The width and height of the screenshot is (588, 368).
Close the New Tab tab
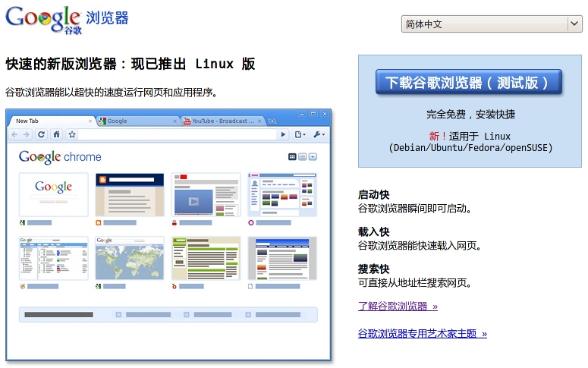click(x=90, y=121)
